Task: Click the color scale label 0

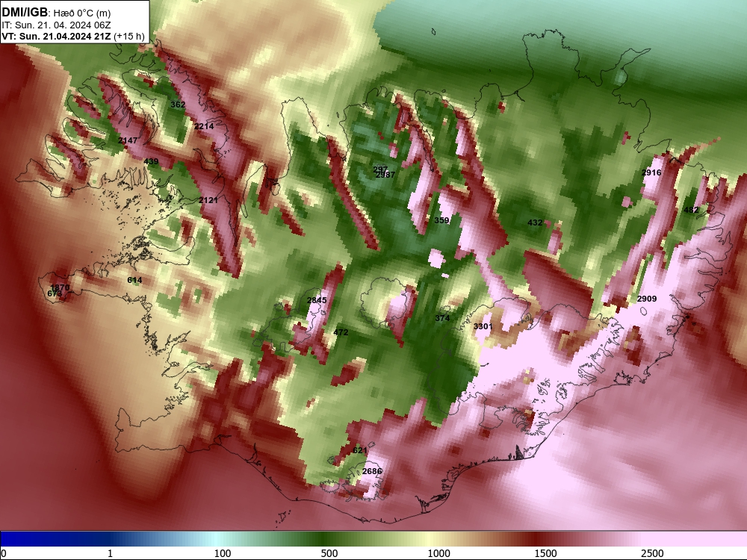Action: pyautogui.click(x=4, y=553)
